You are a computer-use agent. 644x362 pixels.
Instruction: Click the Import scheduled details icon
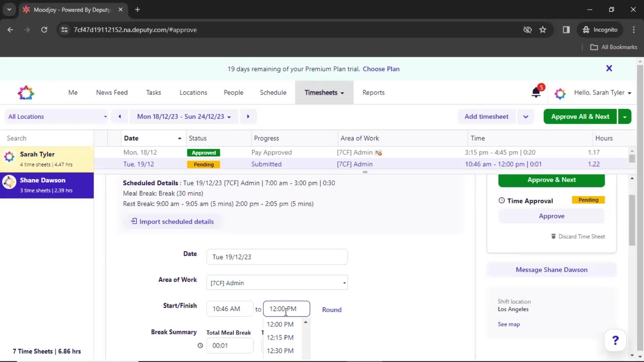pos(134,221)
